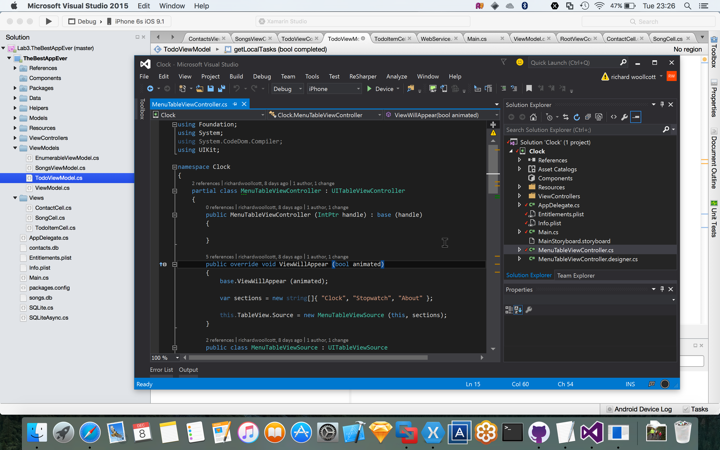The image size is (720, 450).
Task: Click the feedback smiley face icon
Action: point(519,62)
